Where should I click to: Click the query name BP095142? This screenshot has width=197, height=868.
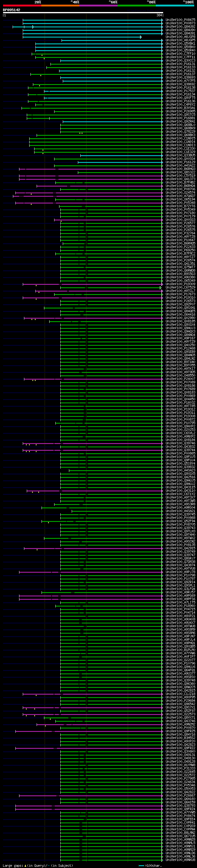click(x=11, y=10)
